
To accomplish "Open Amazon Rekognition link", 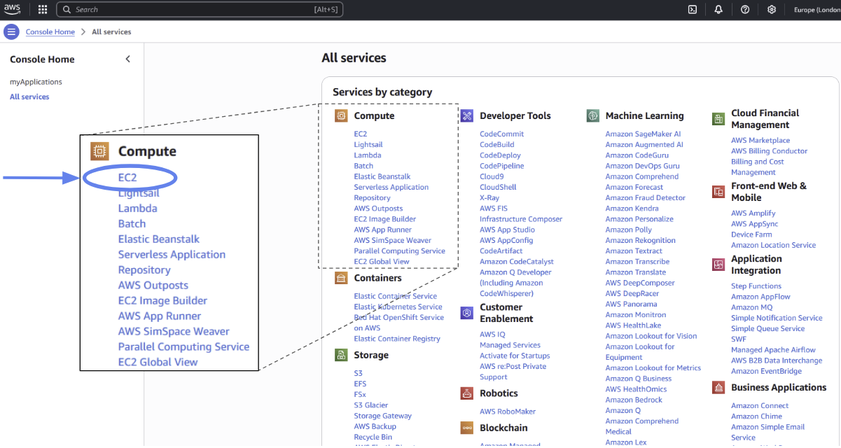I will pyautogui.click(x=640, y=240).
